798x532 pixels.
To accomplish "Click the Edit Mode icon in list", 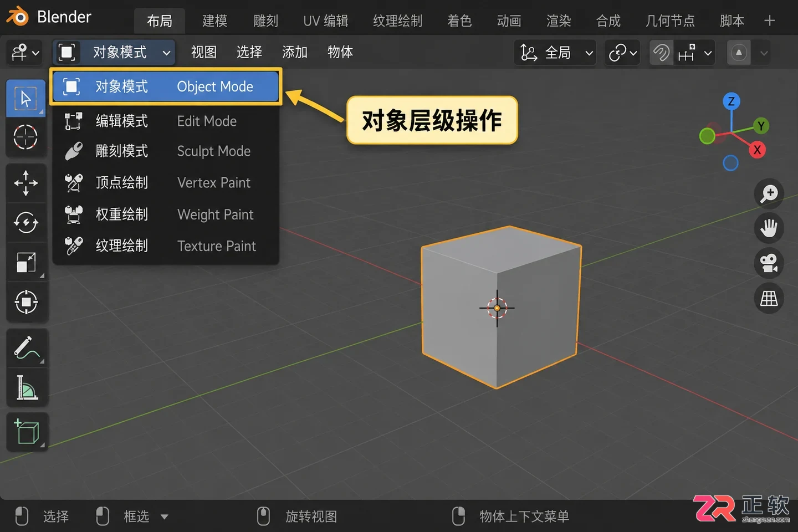I will coord(73,121).
